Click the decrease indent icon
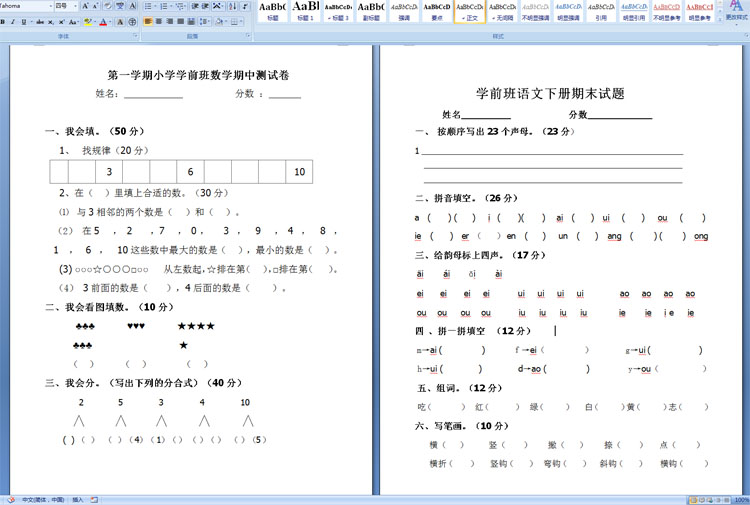 195,6
